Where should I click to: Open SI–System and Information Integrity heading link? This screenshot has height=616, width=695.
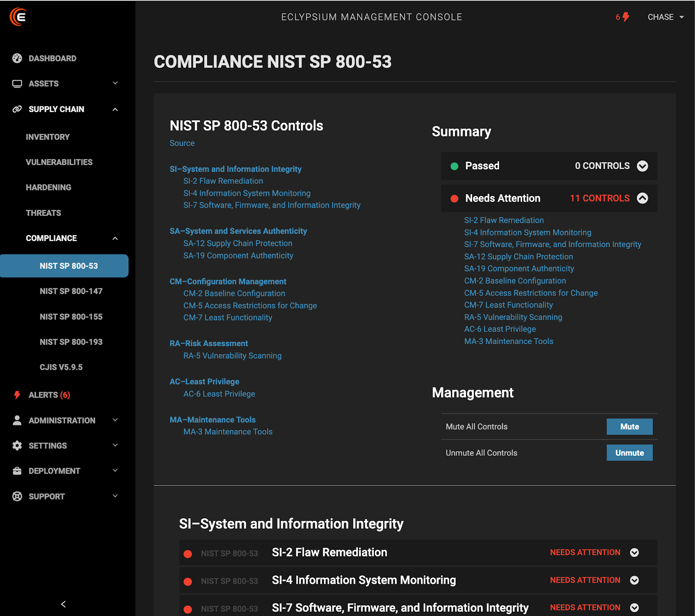235,169
